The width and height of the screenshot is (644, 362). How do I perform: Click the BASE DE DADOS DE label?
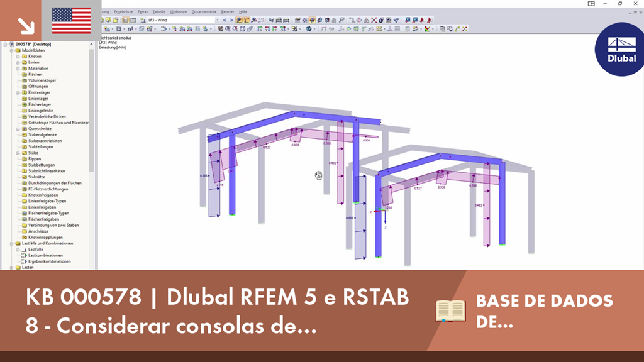tap(544, 311)
